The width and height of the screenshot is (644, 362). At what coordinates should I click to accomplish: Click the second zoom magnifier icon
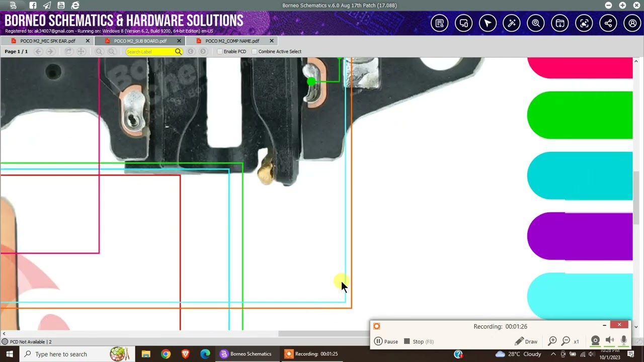tap(111, 51)
